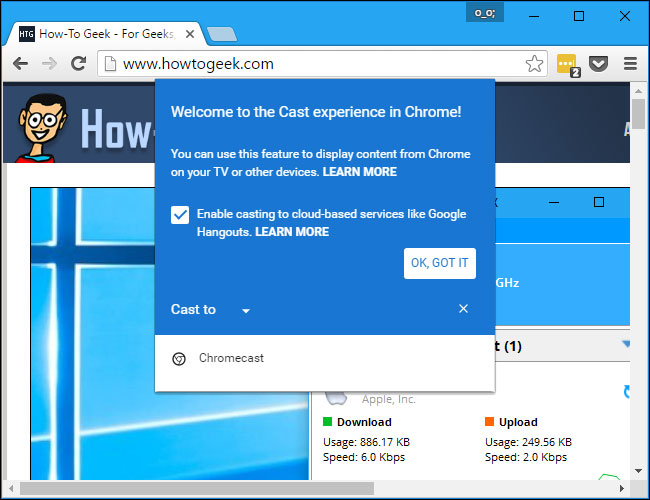Close the How-To Geek tab
The height and width of the screenshot is (500, 650).
point(190,34)
